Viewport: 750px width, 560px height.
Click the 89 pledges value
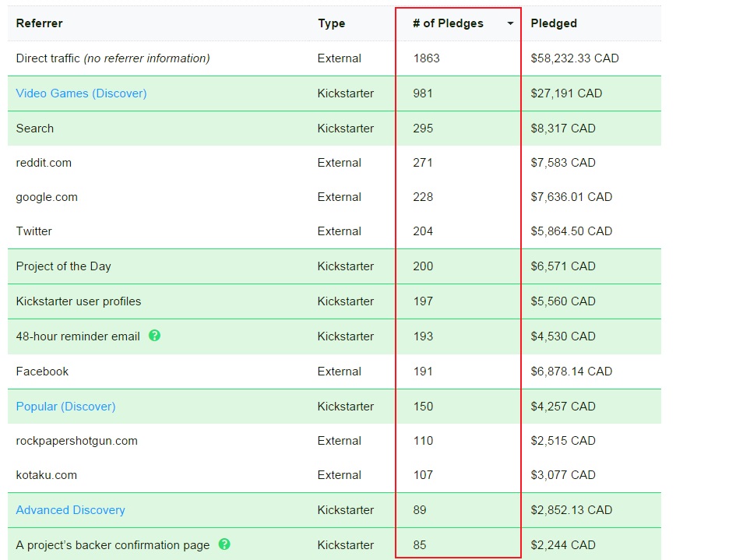coord(420,510)
